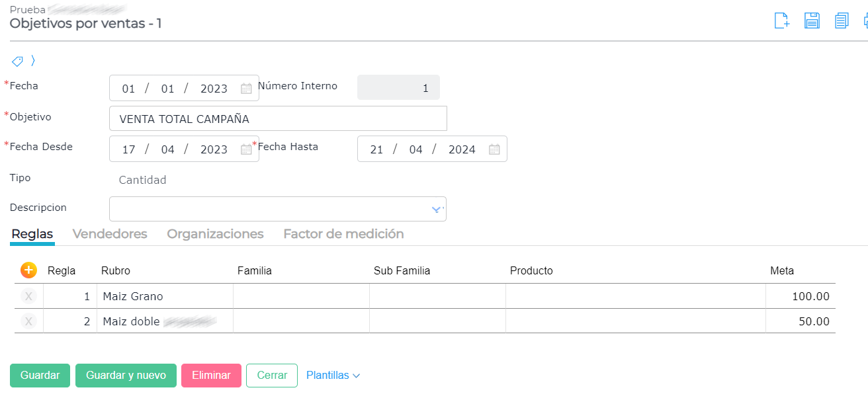Click the new document icon

[x=782, y=20]
